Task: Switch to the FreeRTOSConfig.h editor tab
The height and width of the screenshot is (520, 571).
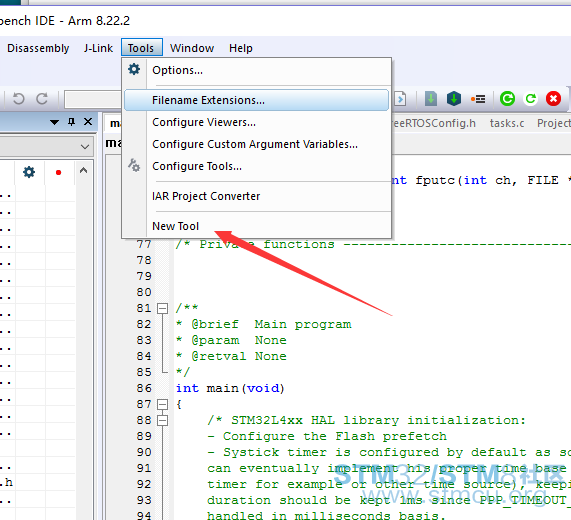Action: click(434, 123)
